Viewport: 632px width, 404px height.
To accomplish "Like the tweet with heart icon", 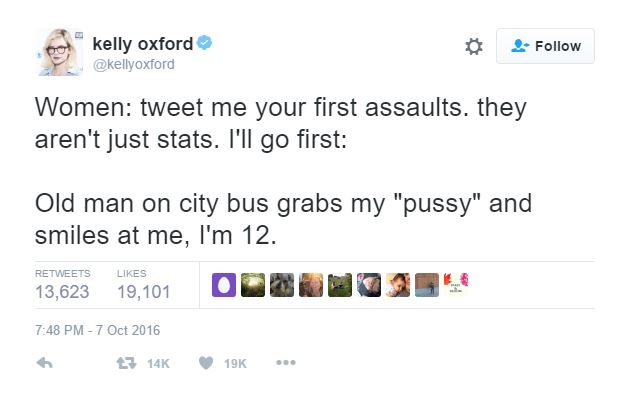I will click(x=206, y=363).
